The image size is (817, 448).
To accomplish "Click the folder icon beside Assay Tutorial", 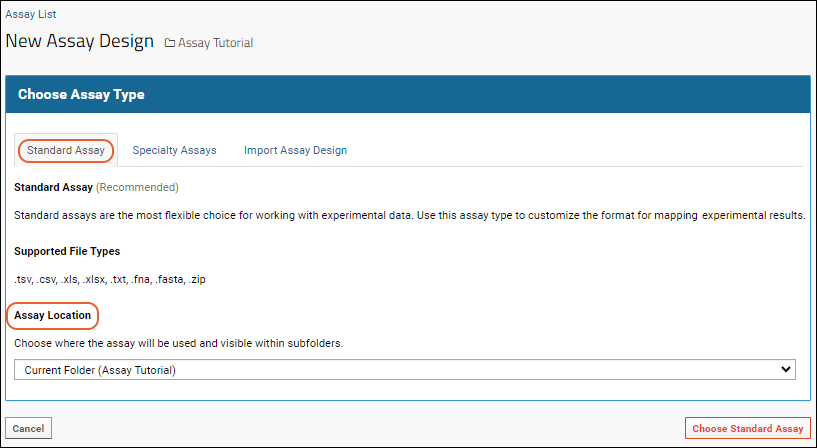I will tap(170, 43).
